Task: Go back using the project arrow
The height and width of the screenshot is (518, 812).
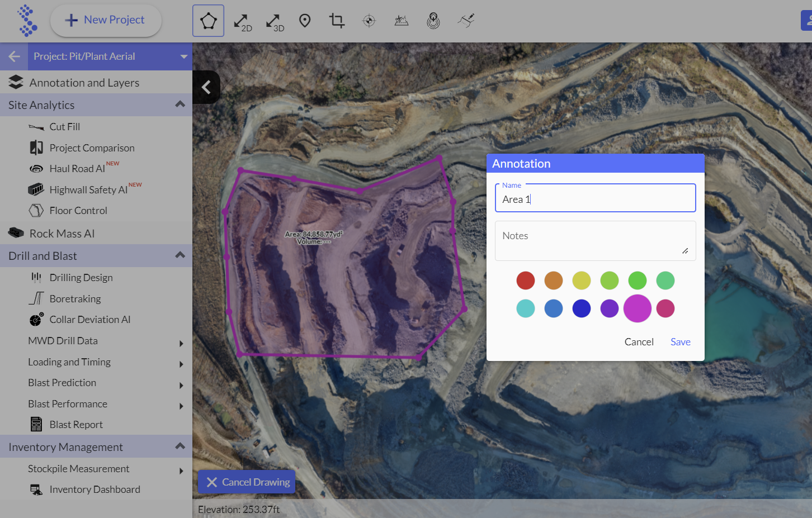Action: click(14, 56)
